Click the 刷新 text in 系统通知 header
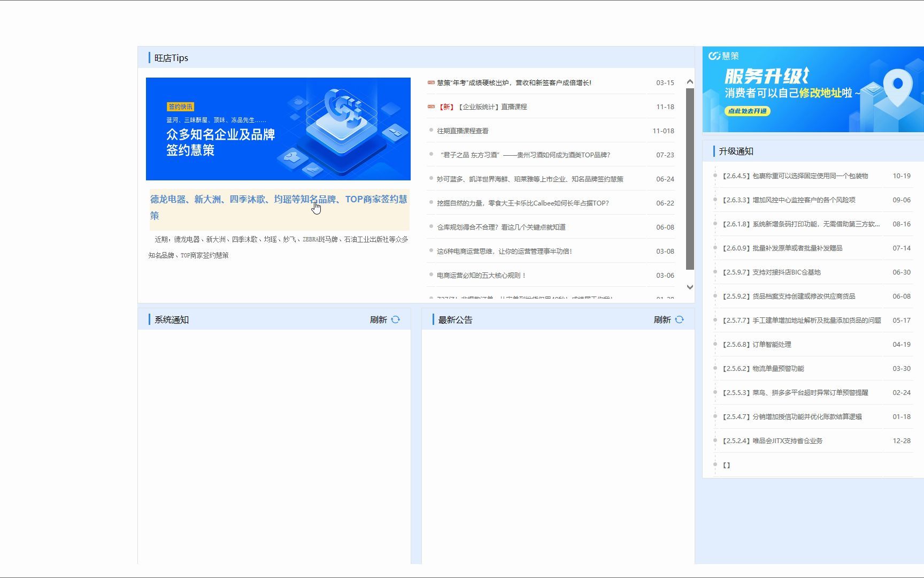The image size is (924, 578). point(378,320)
